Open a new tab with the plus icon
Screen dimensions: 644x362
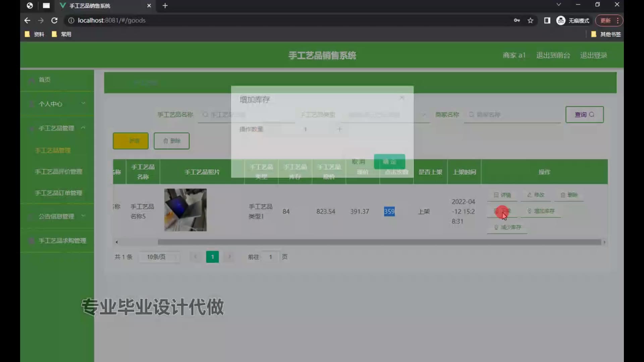[165, 6]
